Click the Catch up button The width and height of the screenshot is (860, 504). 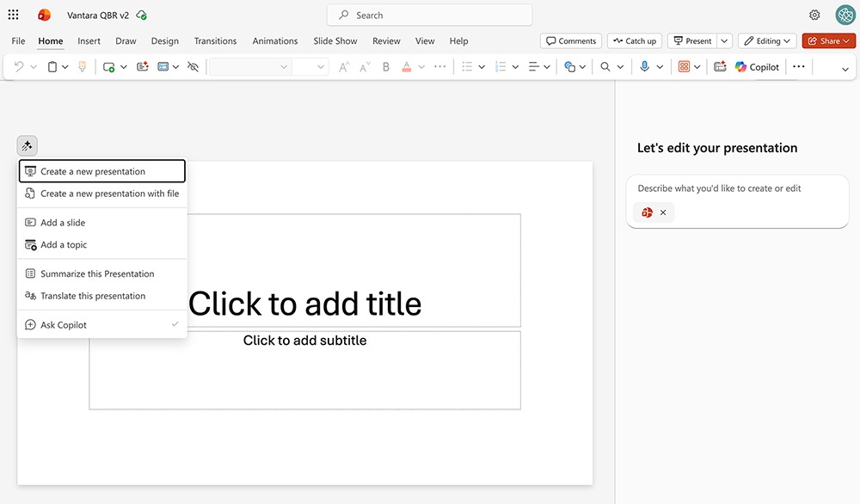tap(635, 40)
